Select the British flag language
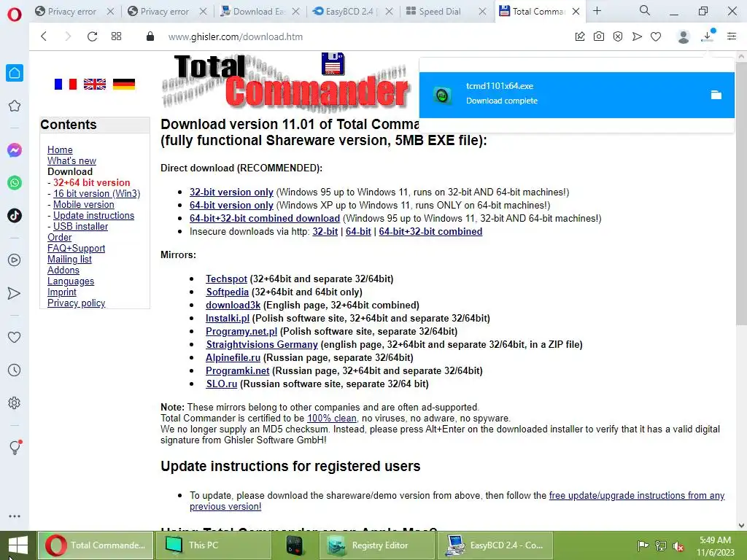Viewport: 747px width, 560px height. pos(95,85)
